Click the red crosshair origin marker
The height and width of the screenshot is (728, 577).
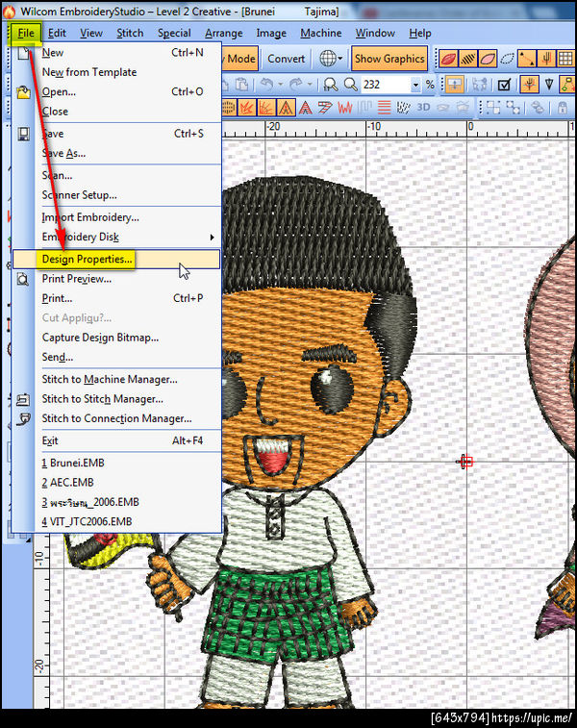coord(465,462)
